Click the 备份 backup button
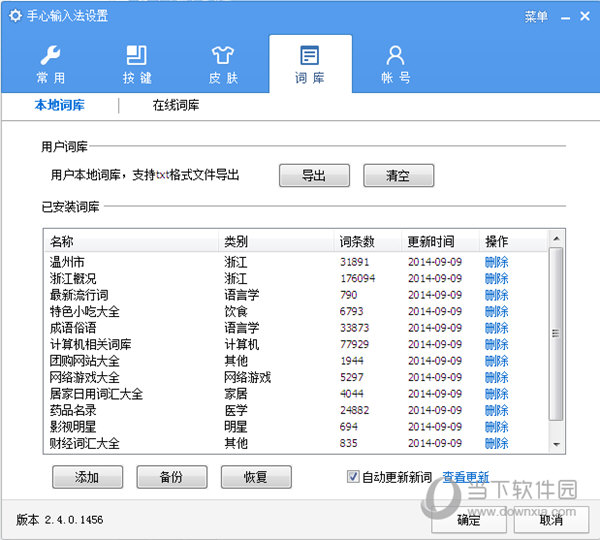The height and width of the screenshot is (540, 600). [x=172, y=477]
